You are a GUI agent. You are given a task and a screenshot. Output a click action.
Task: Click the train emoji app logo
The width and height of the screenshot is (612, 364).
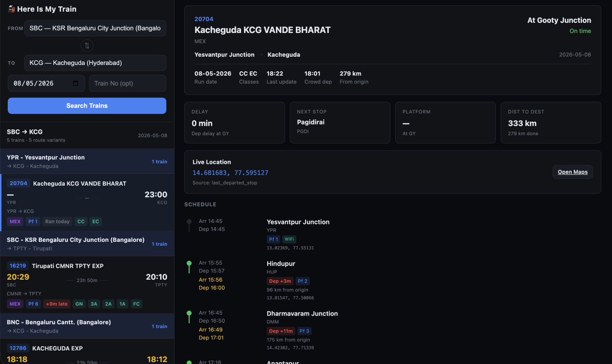[11, 9]
